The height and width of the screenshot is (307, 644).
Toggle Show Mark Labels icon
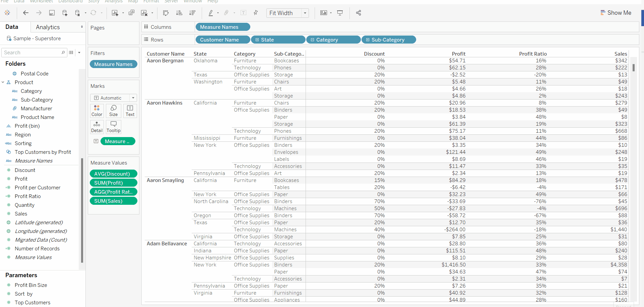pos(244,13)
